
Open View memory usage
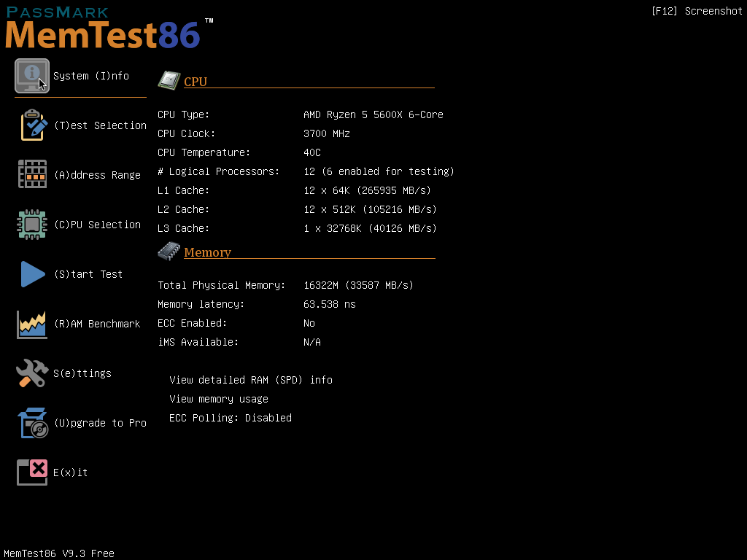[x=219, y=399]
